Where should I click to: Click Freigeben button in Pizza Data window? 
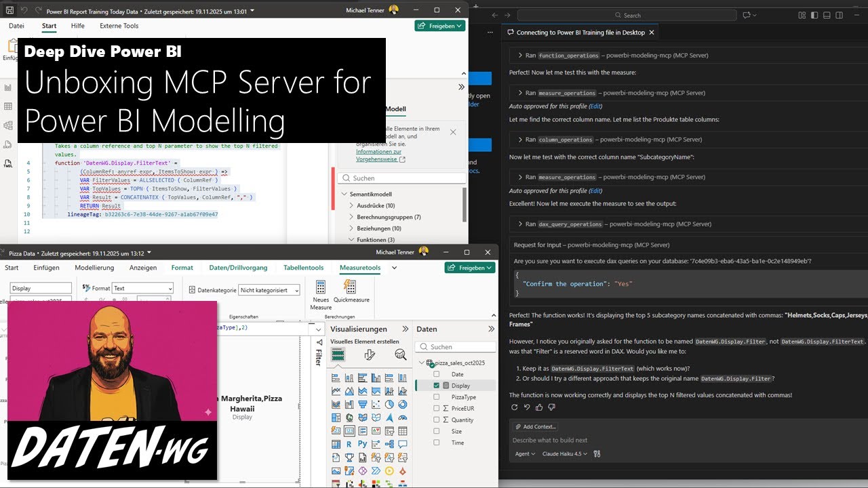[470, 268]
